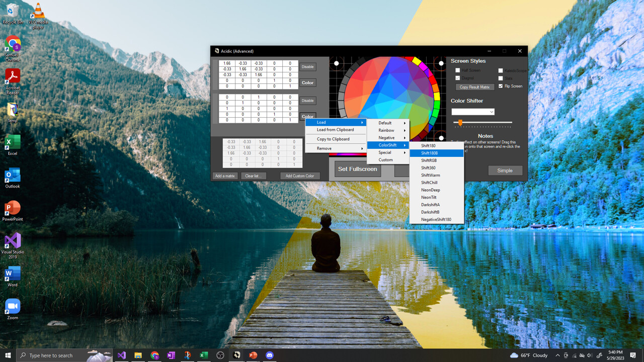644x362 pixels.
Task: Click the Copy Result Matrix button
Action: pos(474,86)
